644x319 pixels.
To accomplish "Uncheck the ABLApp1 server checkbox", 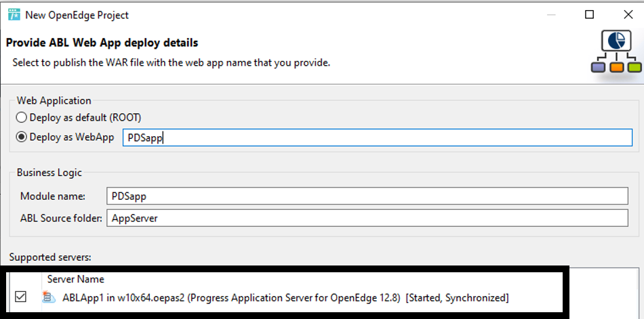I will (20, 297).
